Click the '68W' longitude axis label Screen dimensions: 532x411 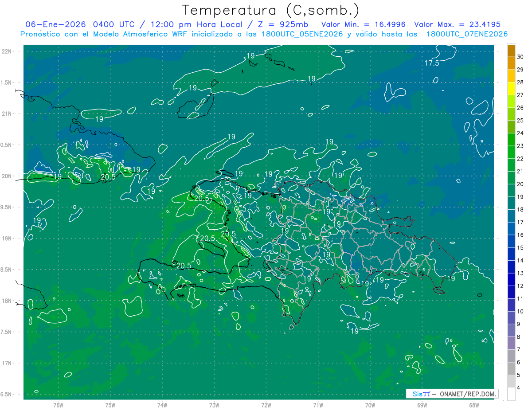[x=473, y=405]
